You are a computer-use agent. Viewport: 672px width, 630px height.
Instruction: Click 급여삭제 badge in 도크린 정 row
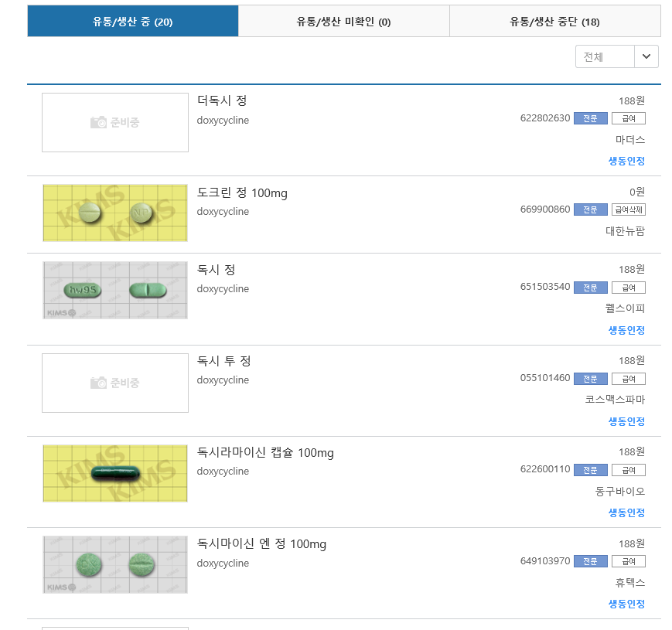click(628, 209)
